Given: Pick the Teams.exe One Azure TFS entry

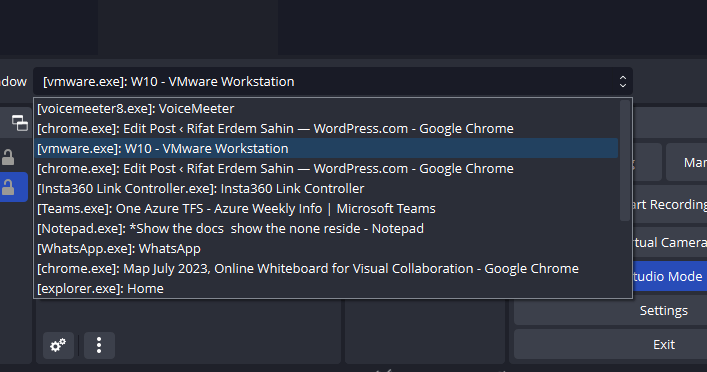Looking at the screenshot, I should coord(326,208).
